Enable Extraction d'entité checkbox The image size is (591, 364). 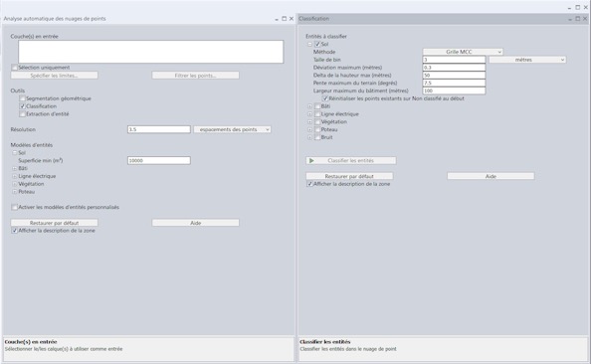22,113
